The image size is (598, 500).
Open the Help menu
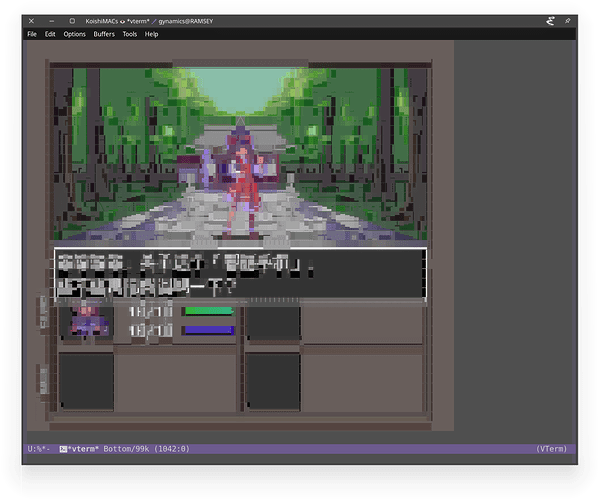pyautogui.click(x=151, y=34)
